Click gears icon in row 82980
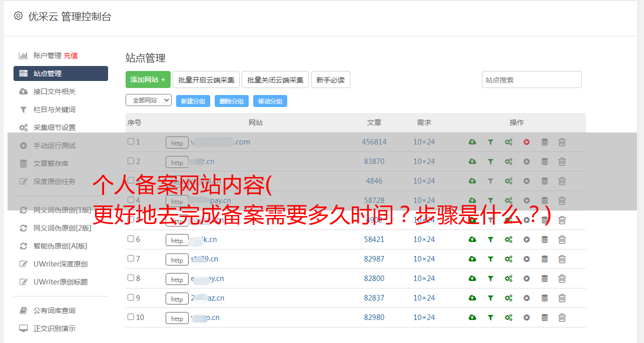This screenshot has width=644, height=343. pos(508,317)
